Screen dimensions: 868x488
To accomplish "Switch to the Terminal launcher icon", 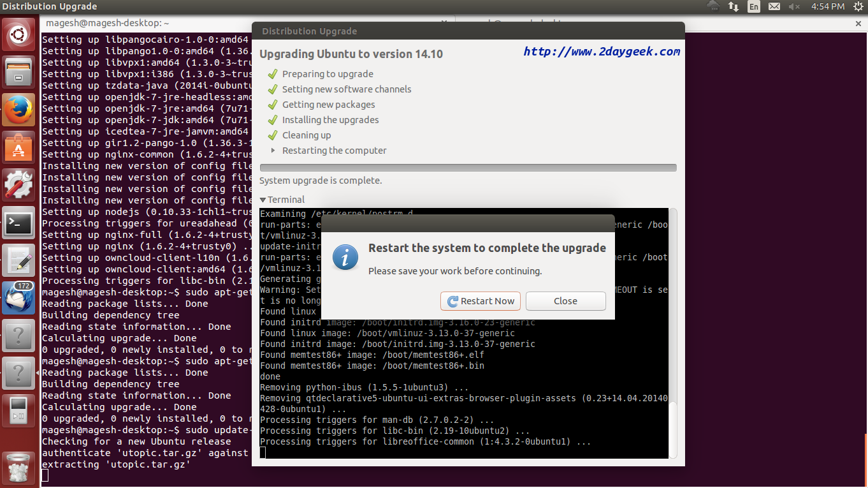I will click(19, 223).
